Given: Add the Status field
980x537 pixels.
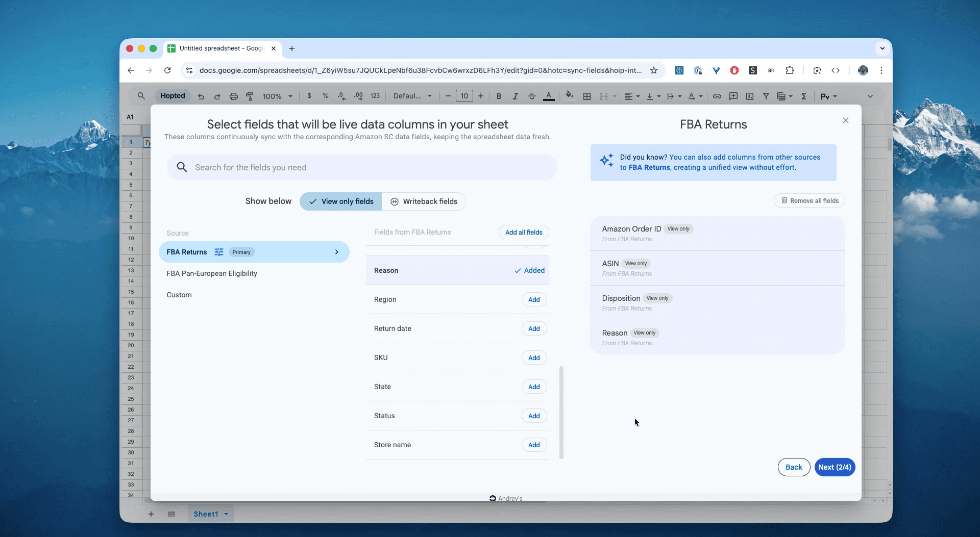Looking at the screenshot, I should [x=534, y=416].
